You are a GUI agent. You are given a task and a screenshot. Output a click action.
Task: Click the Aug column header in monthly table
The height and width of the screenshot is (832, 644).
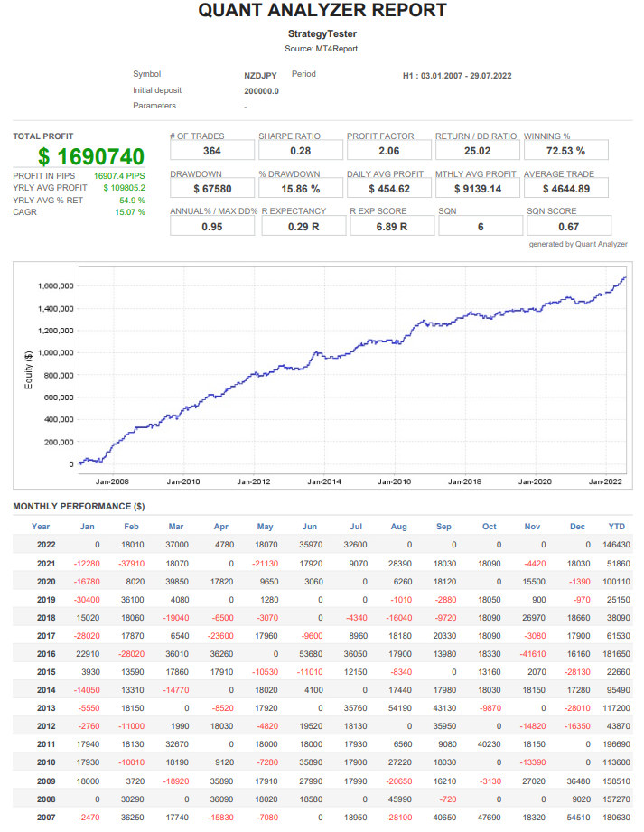[399, 527]
